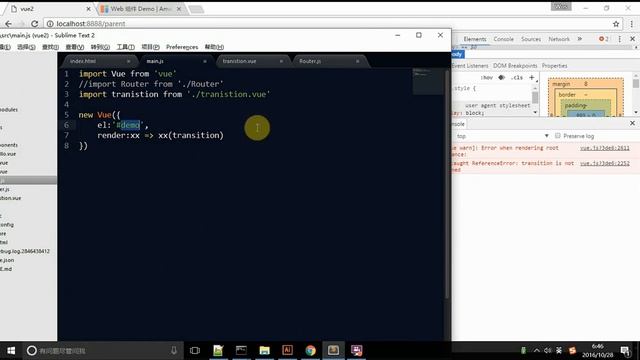Open the Help menu in Sublime Text
This screenshot has height=360, width=640.
pyautogui.click(x=214, y=47)
